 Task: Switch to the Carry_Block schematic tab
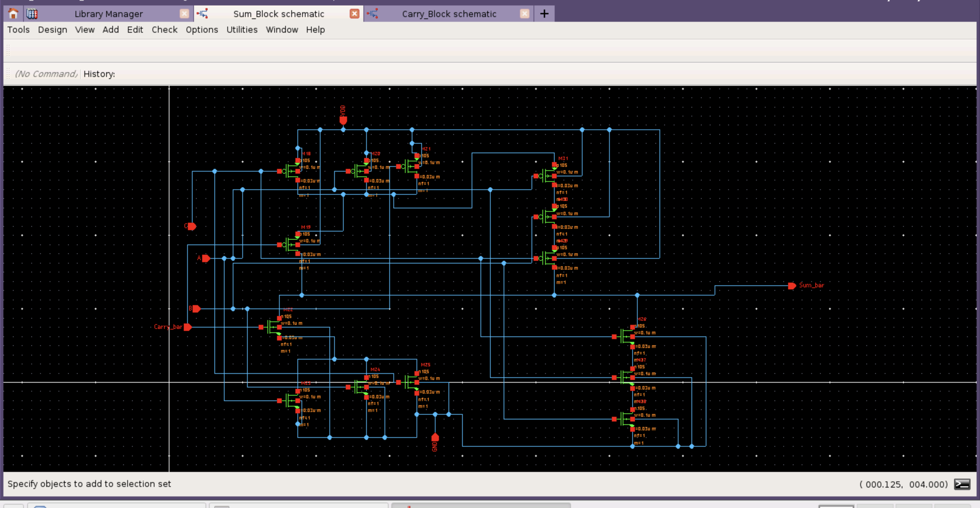[449, 14]
